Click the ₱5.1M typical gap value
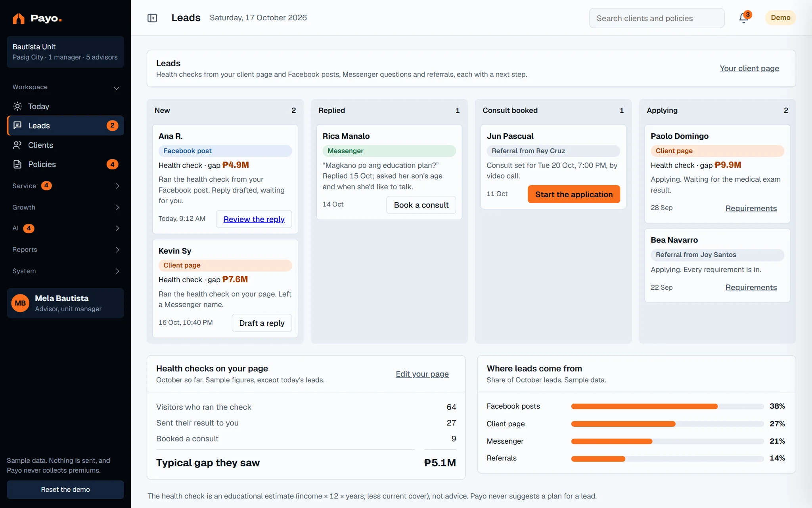812x508 pixels. pyautogui.click(x=440, y=463)
